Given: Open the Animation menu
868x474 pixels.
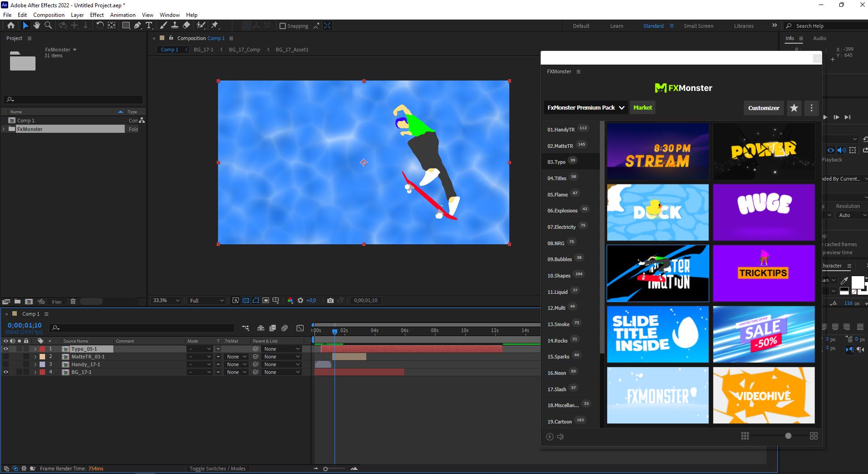Looking at the screenshot, I should (123, 15).
